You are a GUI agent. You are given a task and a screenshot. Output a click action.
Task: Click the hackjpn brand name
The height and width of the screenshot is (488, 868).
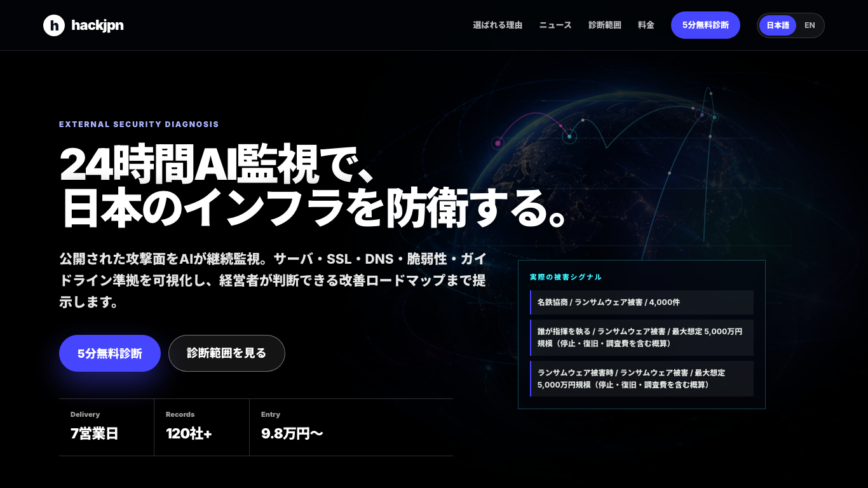(x=97, y=25)
